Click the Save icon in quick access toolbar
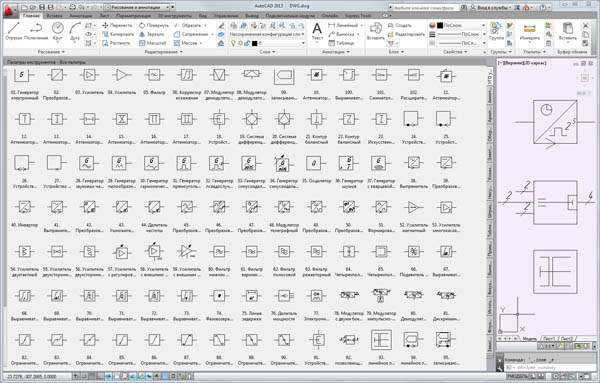Image resolution: width=600 pixels, height=383 pixels. click(x=42, y=7)
